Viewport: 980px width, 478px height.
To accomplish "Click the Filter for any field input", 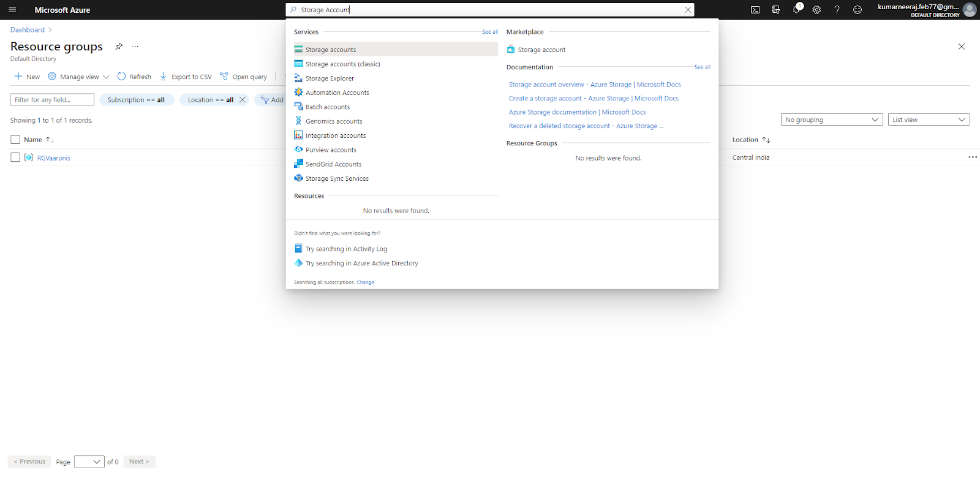I will click(x=52, y=100).
